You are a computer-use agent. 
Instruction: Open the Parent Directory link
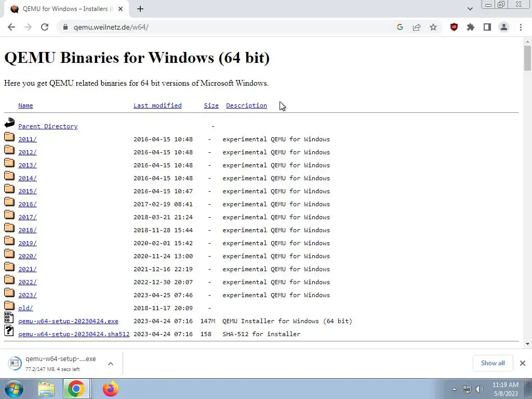(48, 126)
